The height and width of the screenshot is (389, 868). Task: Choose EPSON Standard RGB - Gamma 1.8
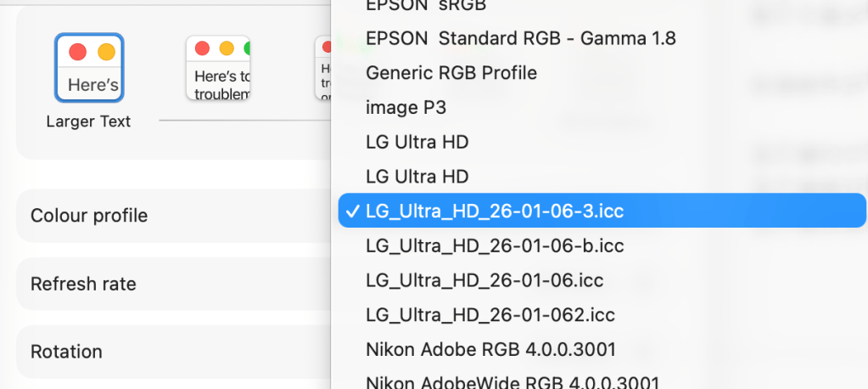tap(520, 38)
